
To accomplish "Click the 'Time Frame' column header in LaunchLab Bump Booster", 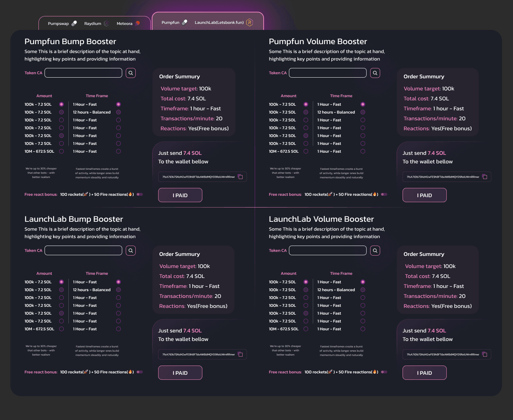I will (97, 273).
